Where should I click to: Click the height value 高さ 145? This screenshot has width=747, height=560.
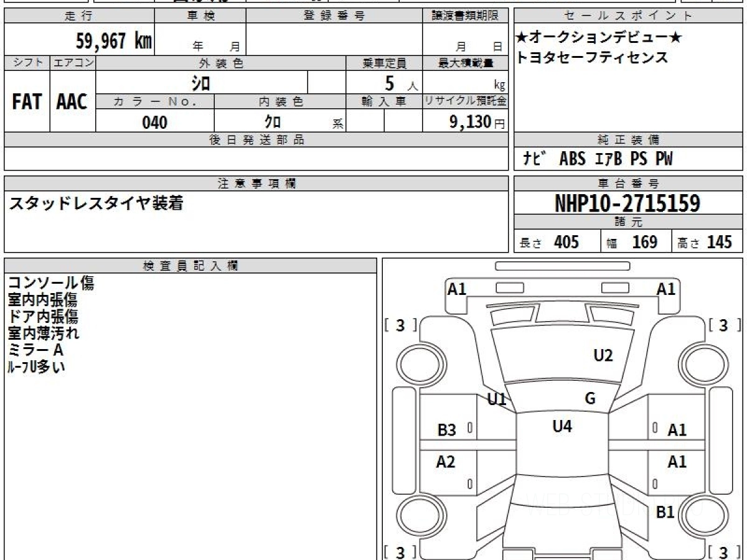click(705, 242)
